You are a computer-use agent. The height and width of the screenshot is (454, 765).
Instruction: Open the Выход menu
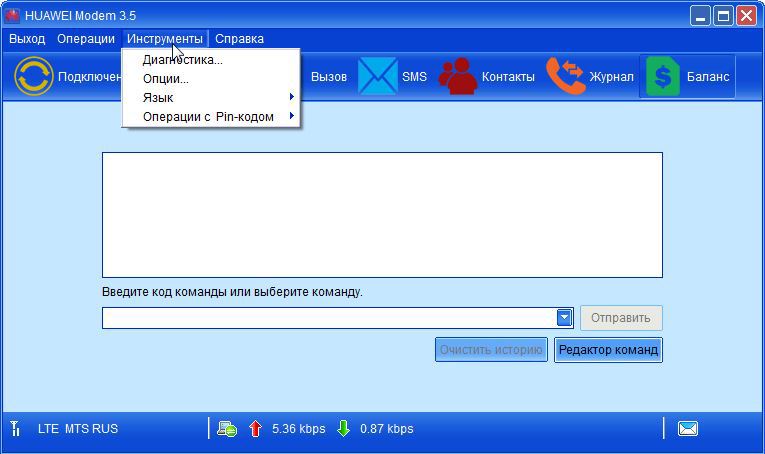click(x=27, y=39)
